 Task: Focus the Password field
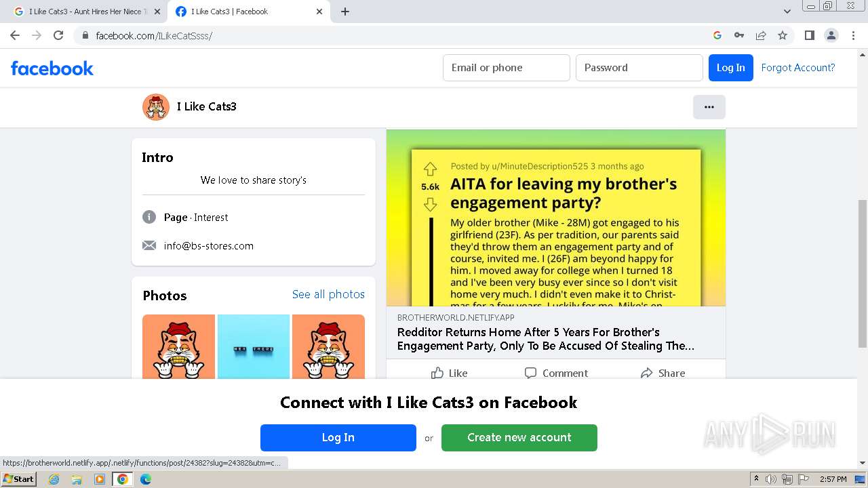click(x=639, y=68)
